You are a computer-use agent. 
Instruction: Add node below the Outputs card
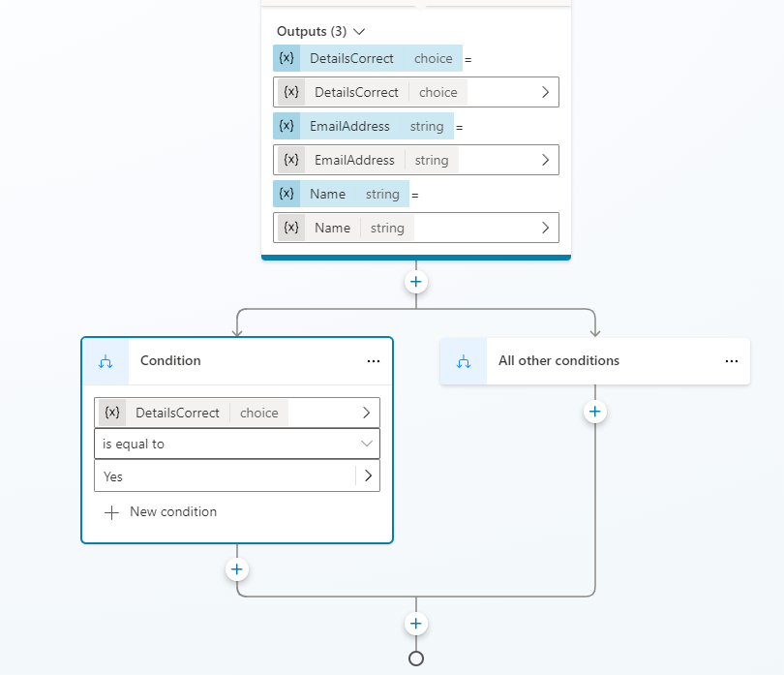(x=416, y=282)
